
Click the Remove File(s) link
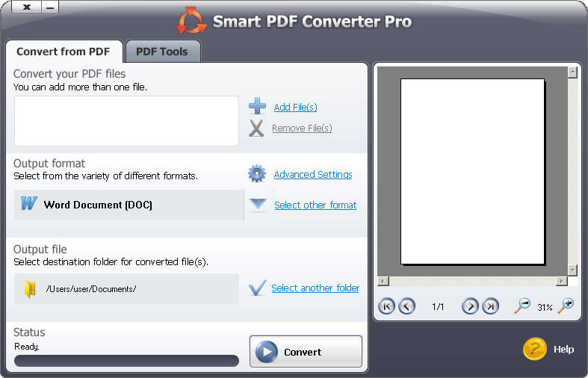point(302,128)
